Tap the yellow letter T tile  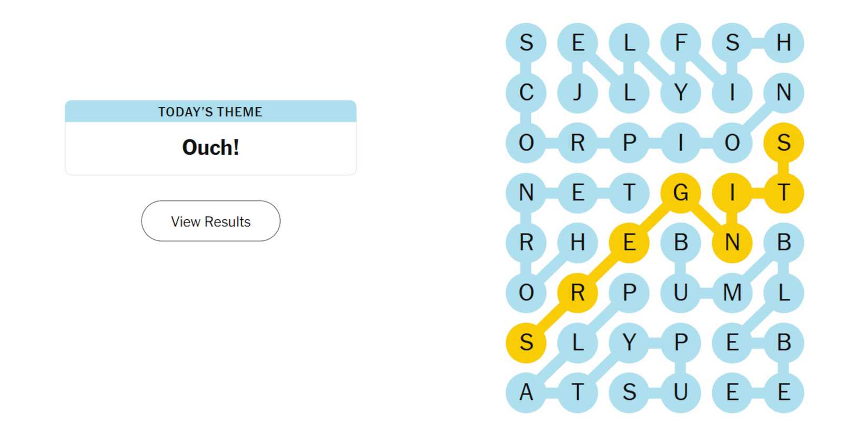tap(784, 193)
